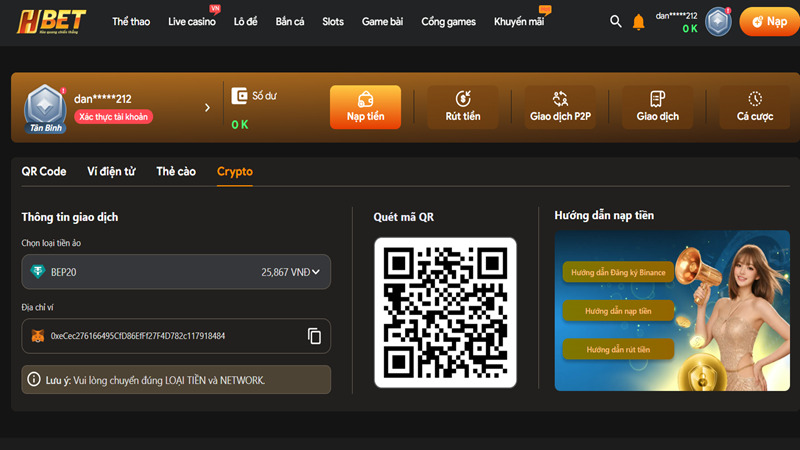800x450 pixels.
Task: Click Hướng dẫn nạp tiền guide button
Action: (618, 311)
